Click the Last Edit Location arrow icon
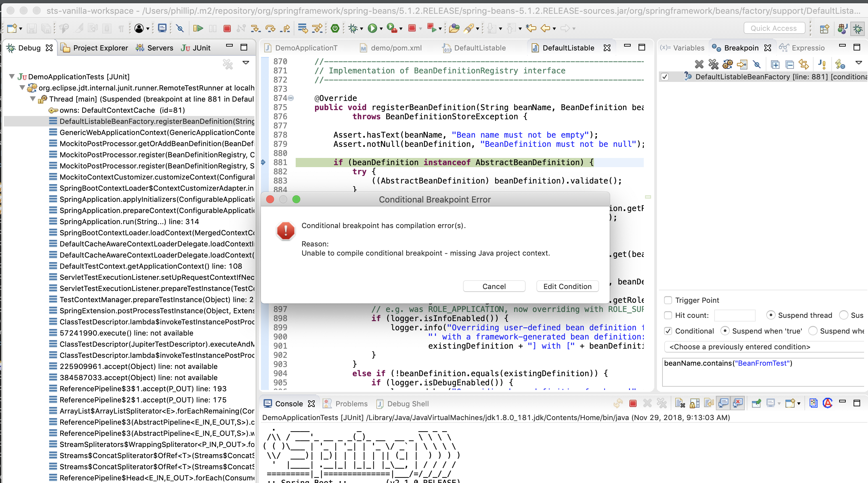Viewport: 868px width, 483px height. [531, 28]
